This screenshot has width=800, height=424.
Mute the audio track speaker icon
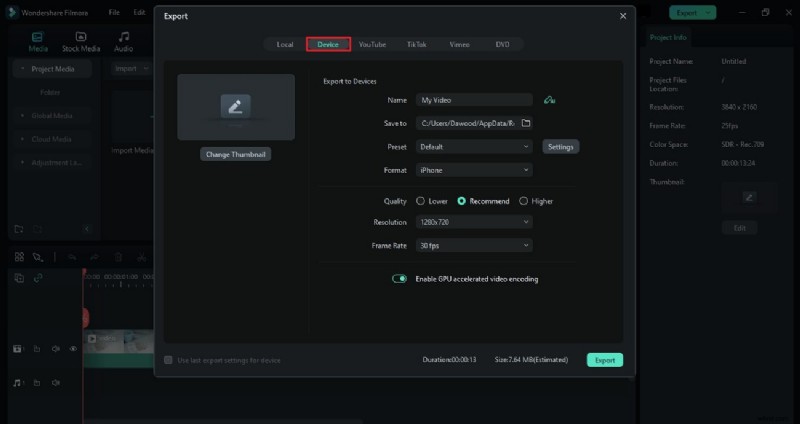tap(54, 382)
